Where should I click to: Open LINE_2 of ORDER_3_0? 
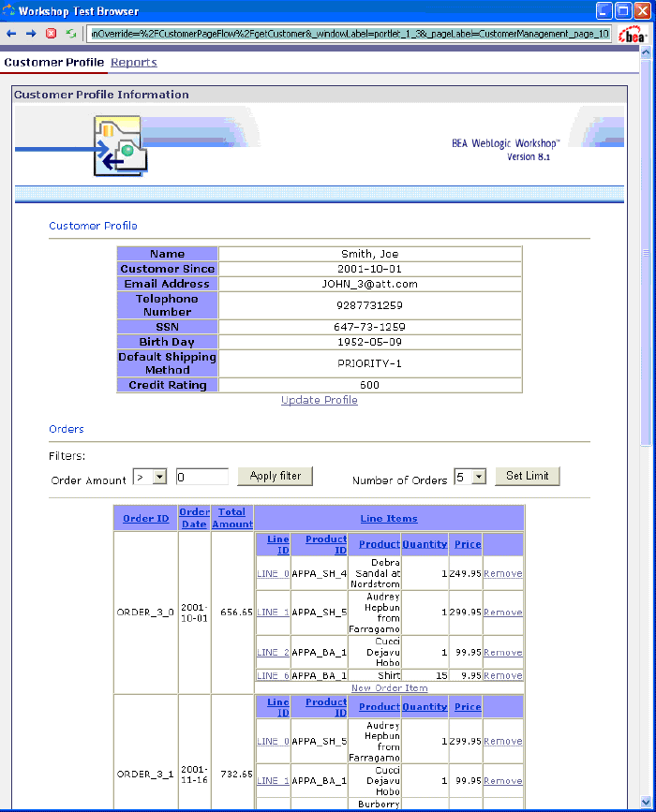coord(273,653)
